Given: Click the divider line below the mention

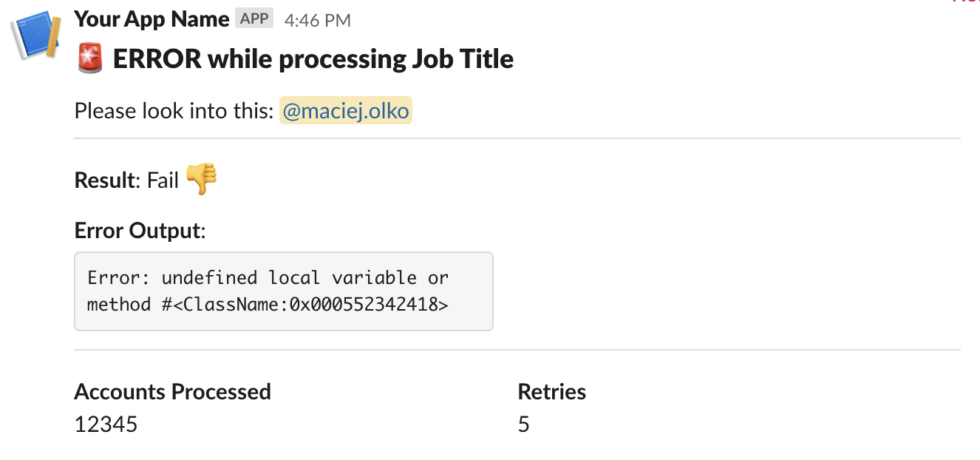Looking at the screenshot, I should [517, 138].
